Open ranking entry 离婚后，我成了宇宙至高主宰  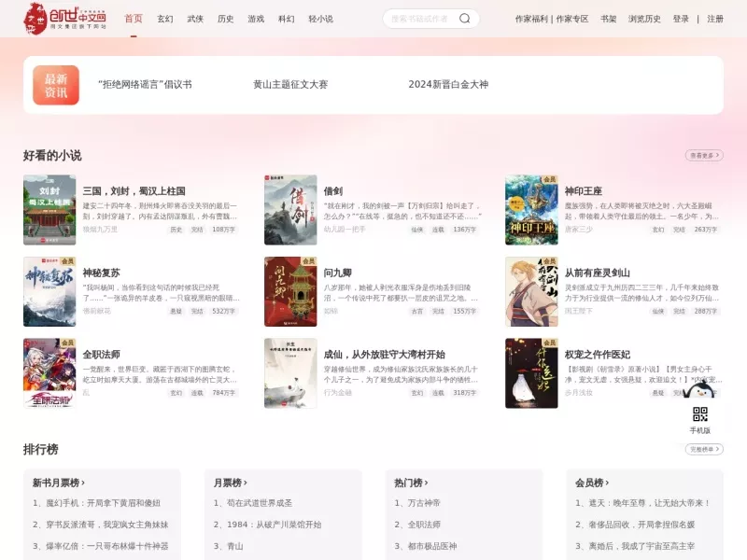[635, 546]
